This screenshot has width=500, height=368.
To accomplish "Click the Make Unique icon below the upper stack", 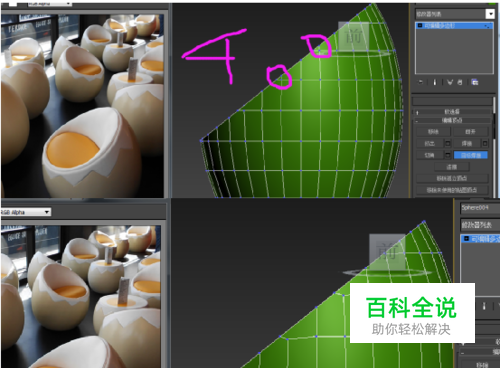I will 450,82.
